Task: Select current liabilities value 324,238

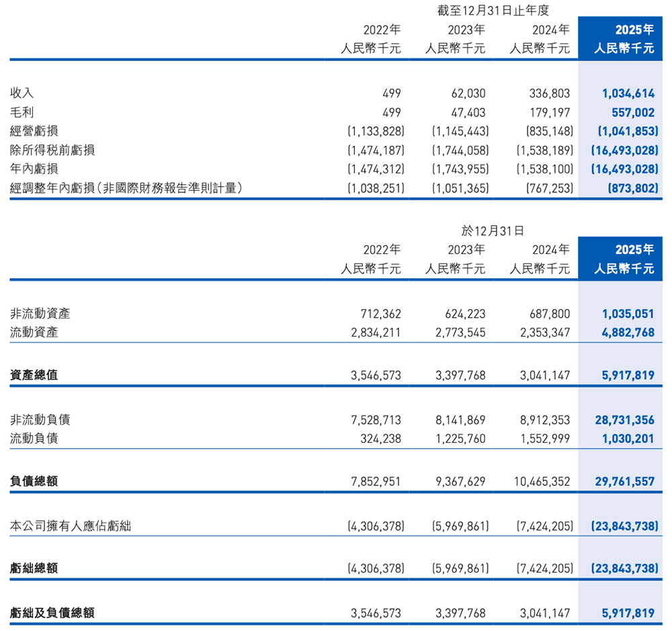Action: pos(380,439)
